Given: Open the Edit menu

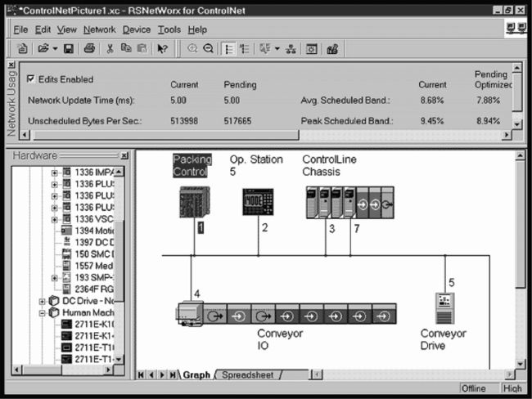Looking at the screenshot, I should [x=43, y=29].
